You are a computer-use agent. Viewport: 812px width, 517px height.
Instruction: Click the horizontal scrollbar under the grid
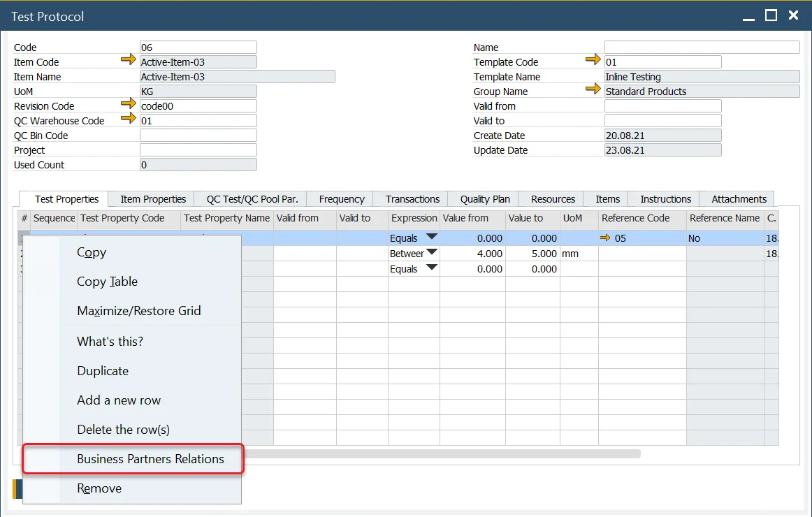[440, 453]
